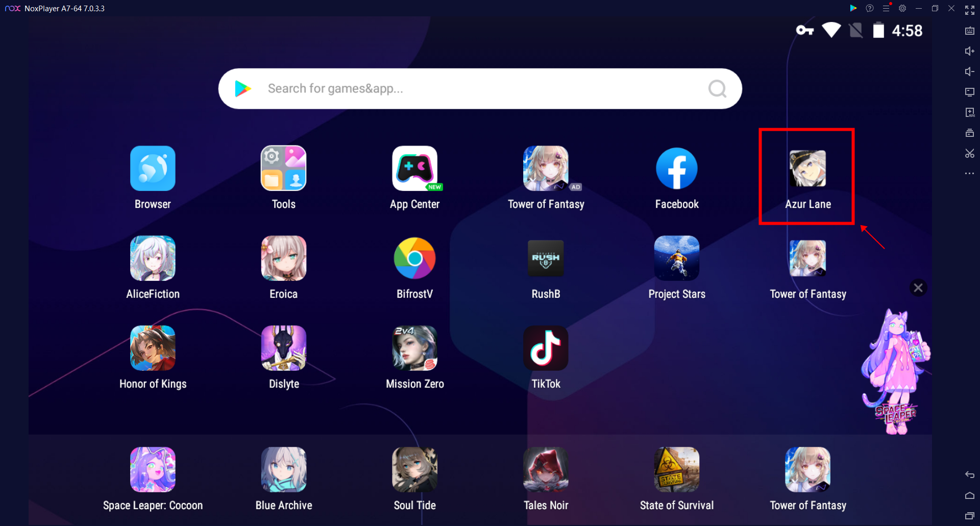The height and width of the screenshot is (526, 980).
Task: Launch Azur Lane
Action: click(x=808, y=169)
